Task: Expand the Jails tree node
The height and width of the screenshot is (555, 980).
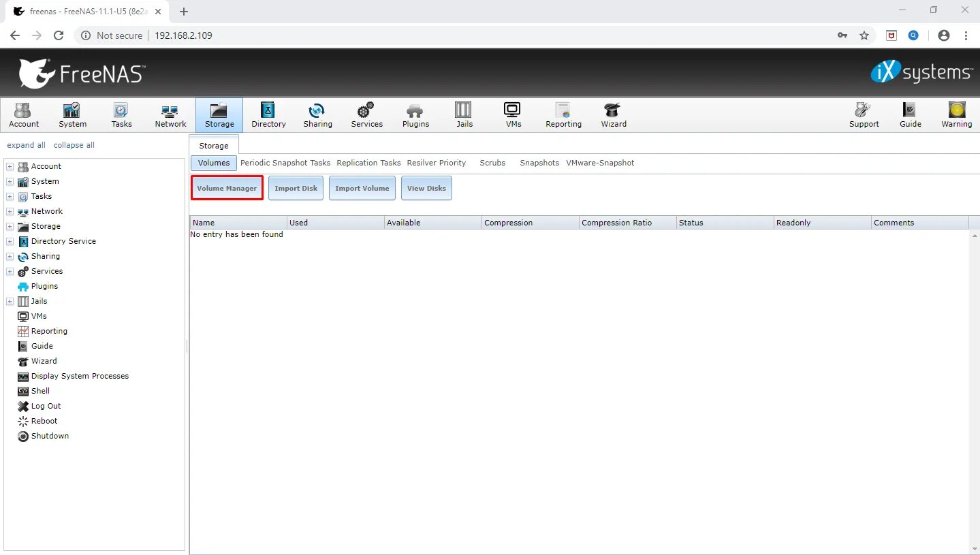Action: pos(10,302)
